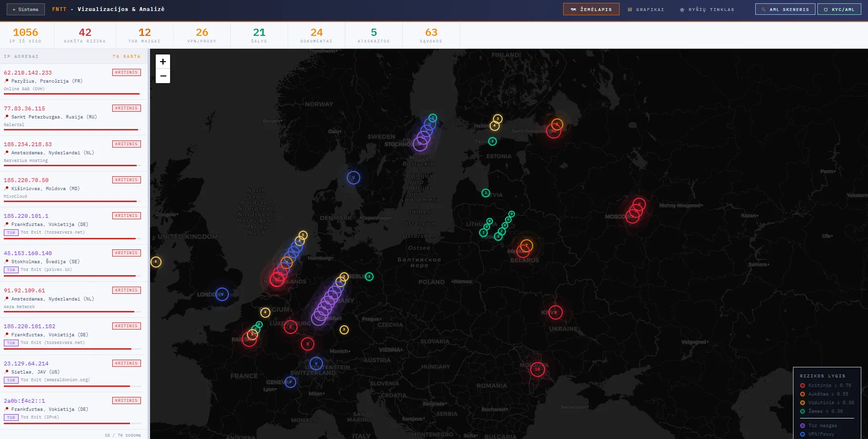Image resolution: width=868 pixels, height=439 pixels.
Task: Click yellow marker 4 on Helsinki
Action: tap(494, 126)
